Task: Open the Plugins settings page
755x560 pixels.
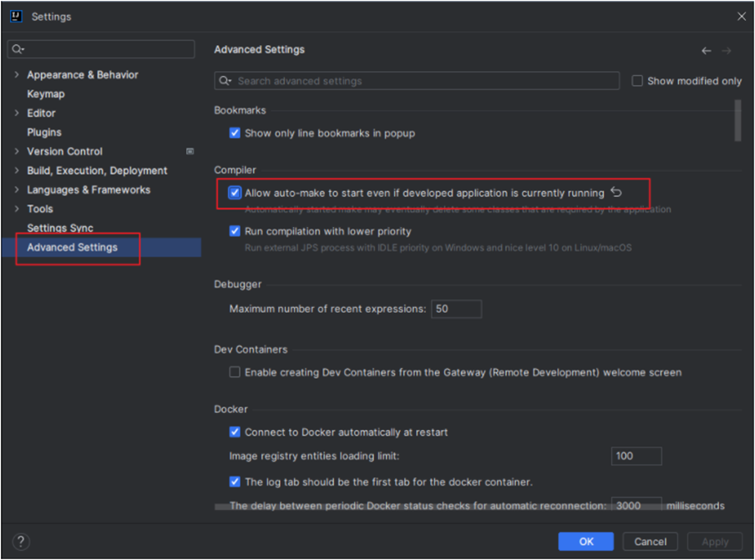Action: (x=44, y=133)
